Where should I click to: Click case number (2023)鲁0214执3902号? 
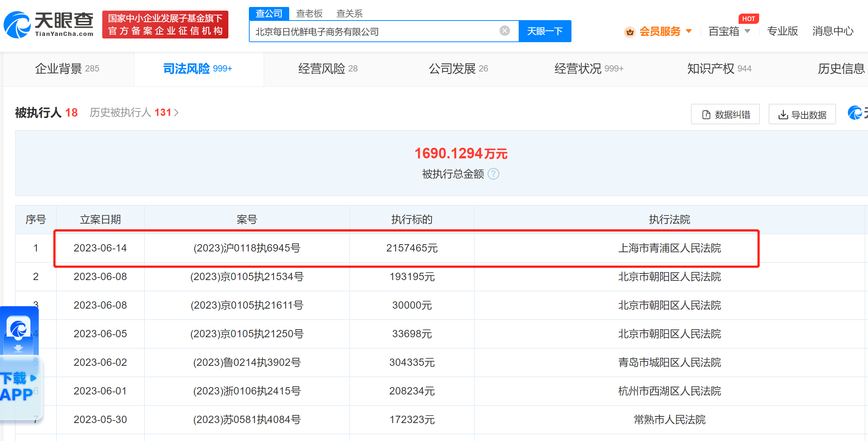(x=247, y=363)
